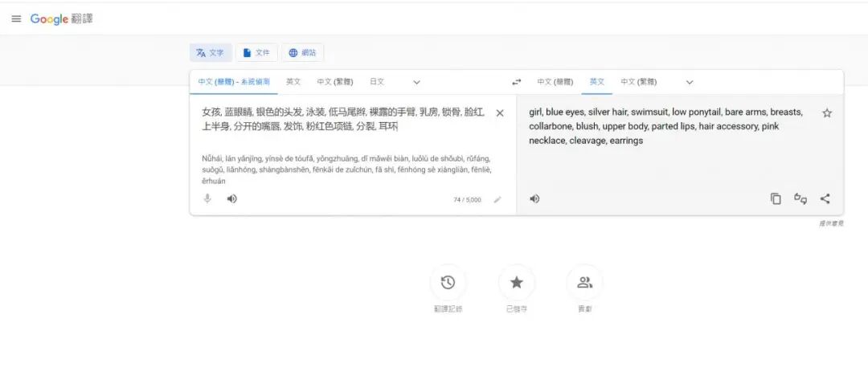Listen to the source text audio
Image resolution: width=868 pixels, height=384 pixels.
click(x=232, y=198)
